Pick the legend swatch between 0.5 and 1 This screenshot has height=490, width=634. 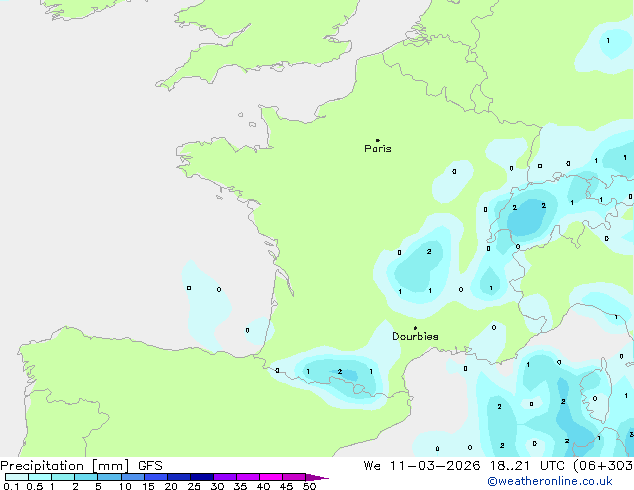coord(40,477)
